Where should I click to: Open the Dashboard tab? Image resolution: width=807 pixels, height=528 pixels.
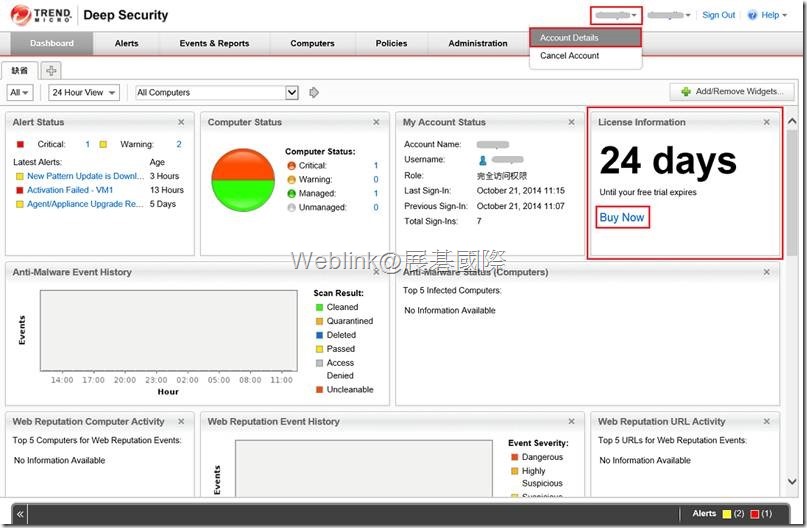pyautogui.click(x=51, y=43)
